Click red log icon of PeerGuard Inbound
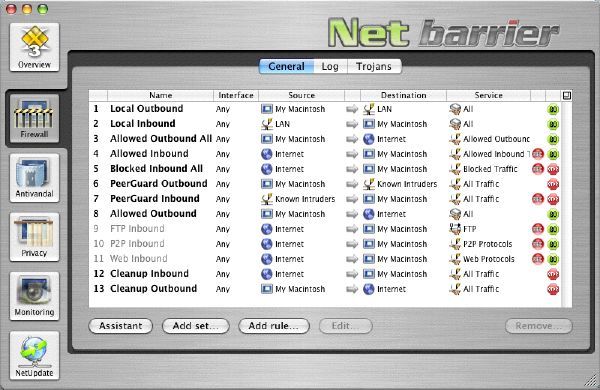Screen dimensions: 600x390 (538, 199)
